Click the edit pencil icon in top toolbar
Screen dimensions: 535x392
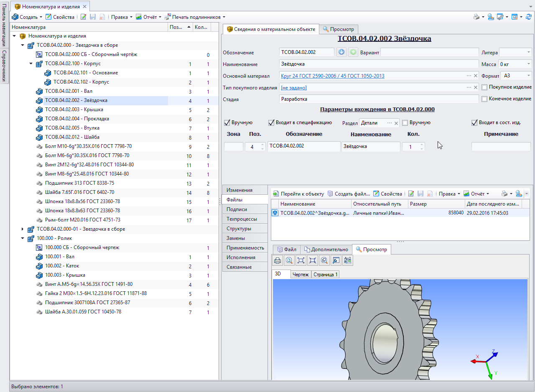point(83,17)
